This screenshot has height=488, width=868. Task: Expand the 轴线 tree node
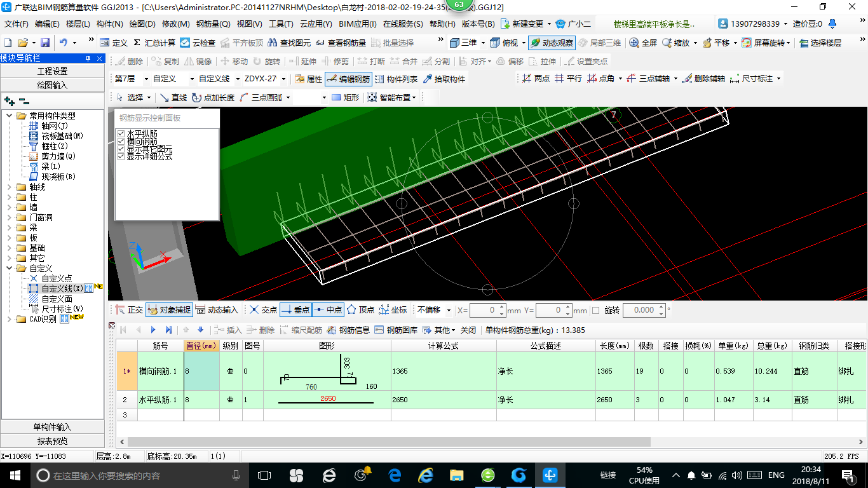(x=10, y=187)
